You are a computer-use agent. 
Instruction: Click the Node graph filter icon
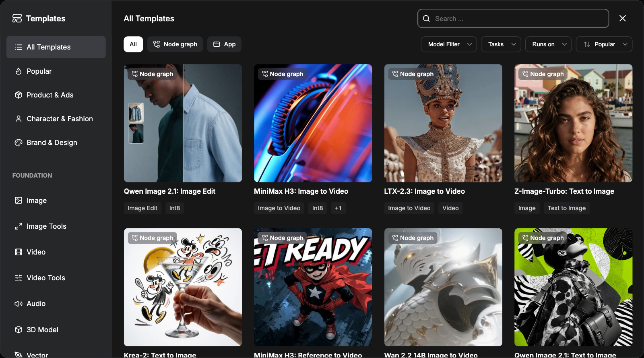(157, 44)
